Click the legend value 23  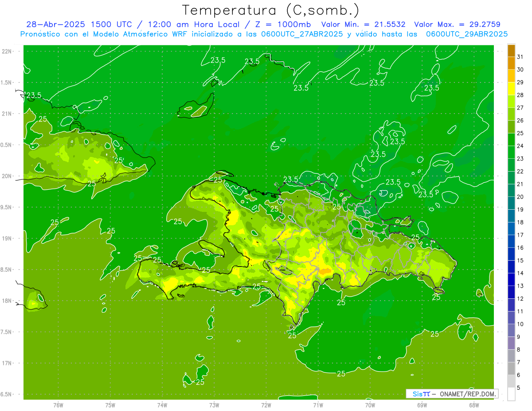[520, 158]
